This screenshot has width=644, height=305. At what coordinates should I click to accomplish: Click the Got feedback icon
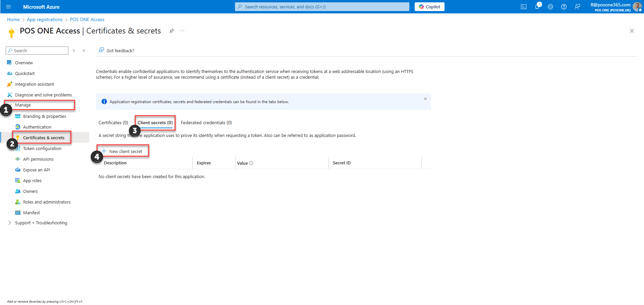click(101, 51)
